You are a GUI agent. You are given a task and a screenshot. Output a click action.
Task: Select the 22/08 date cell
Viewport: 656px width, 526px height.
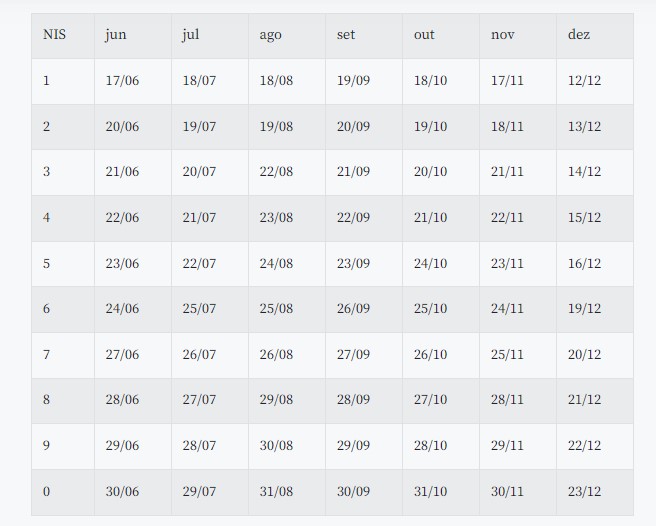tap(276, 172)
